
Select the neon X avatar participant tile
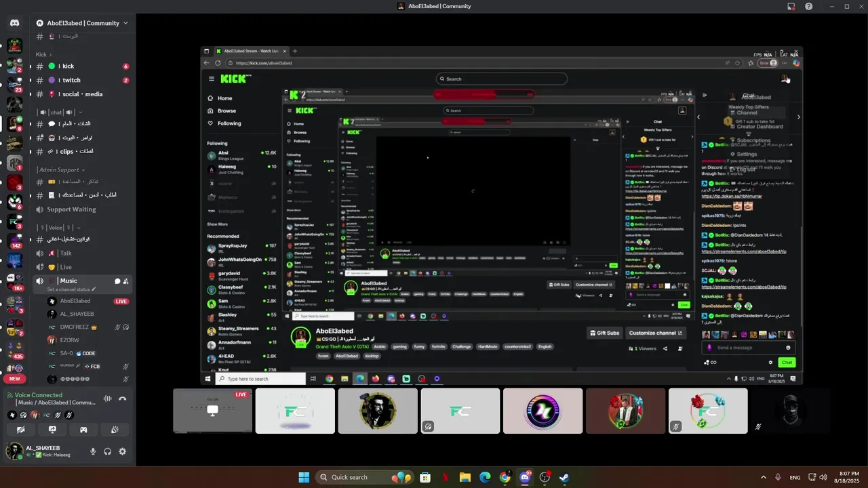pos(542,411)
